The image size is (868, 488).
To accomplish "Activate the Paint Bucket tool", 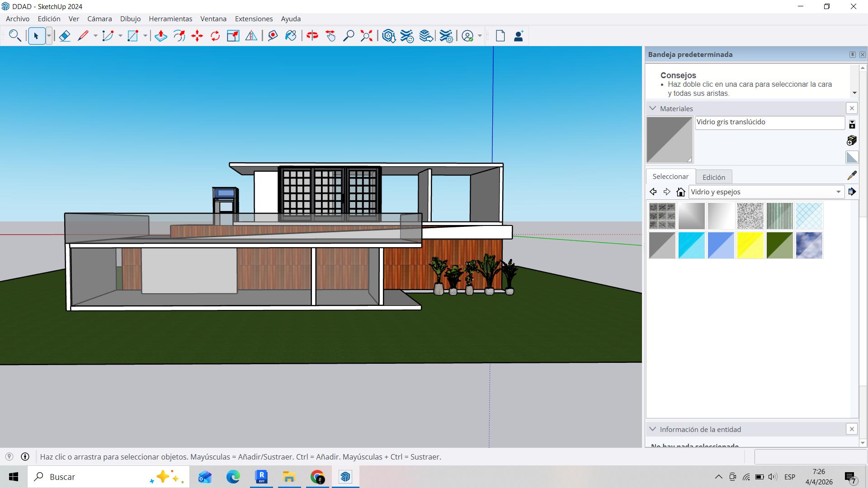I will click(291, 36).
